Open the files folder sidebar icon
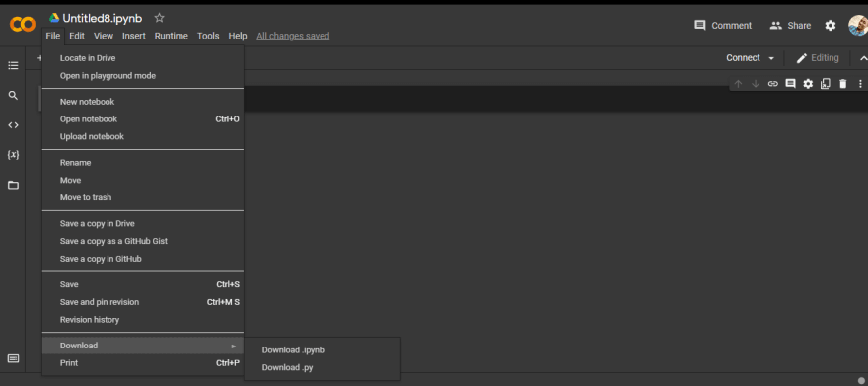Screen dimensions: 868x386 (x=13, y=185)
